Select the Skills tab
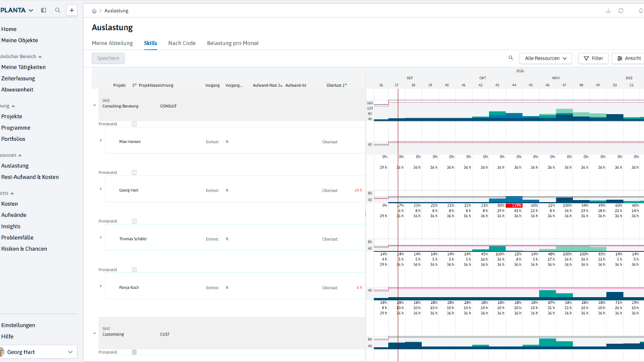This screenshot has height=362, width=644. click(x=150, y=43)
